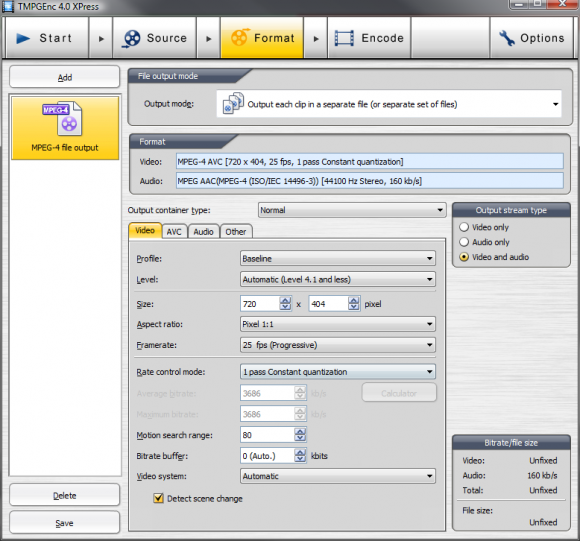Click the Encode filmstrip icon
The width and height of the screenshot is (580, 541).
pyautogui.click(x=344, y=38)
